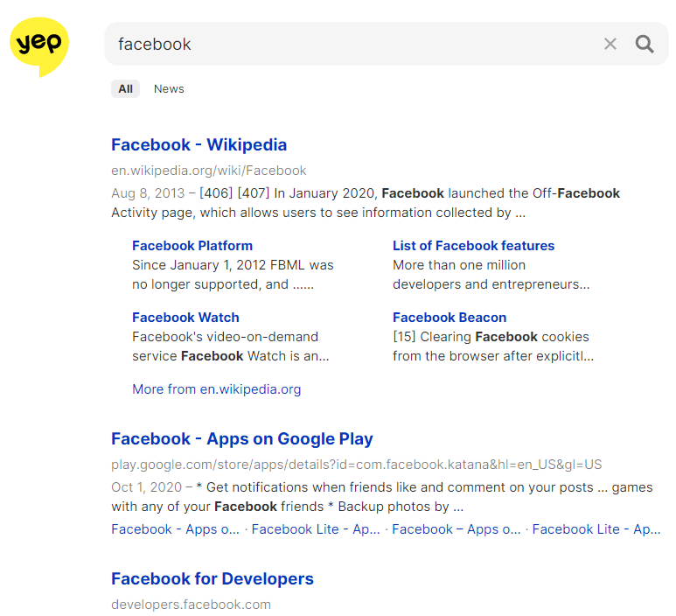Click the play.google.com URL text
The height and width of the screenshot is (616, 676).
(x=357, y=465)
